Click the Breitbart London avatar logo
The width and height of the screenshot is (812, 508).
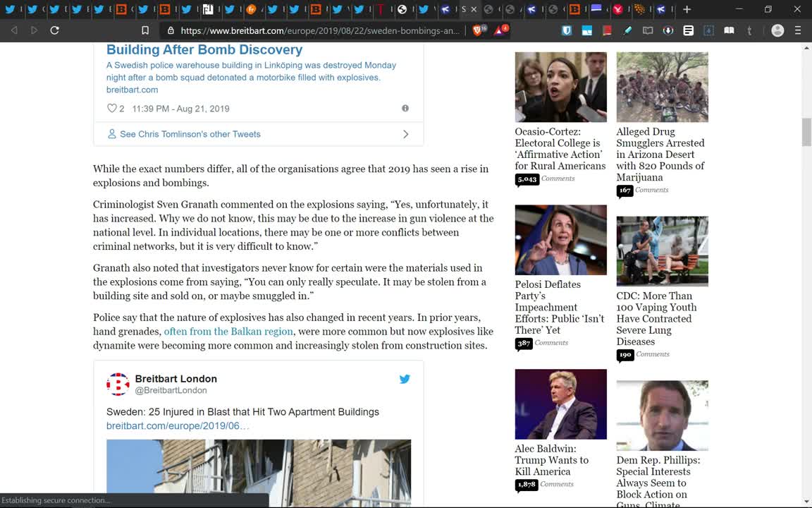[x=118, y=384]
